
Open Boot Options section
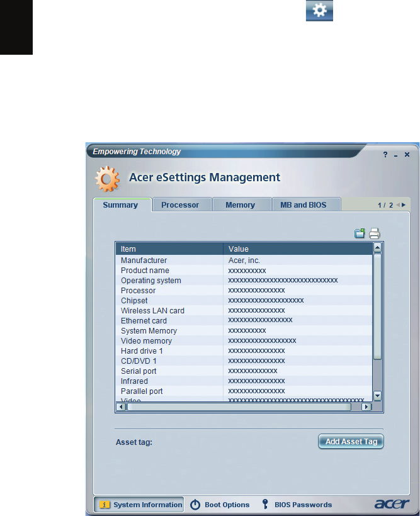pos(220,504)
